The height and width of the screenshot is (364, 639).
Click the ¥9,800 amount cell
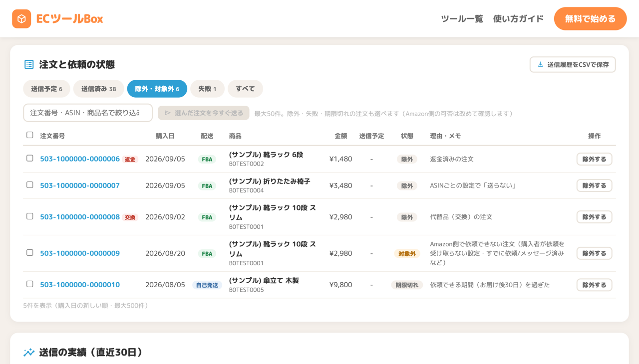pos(341,285)
